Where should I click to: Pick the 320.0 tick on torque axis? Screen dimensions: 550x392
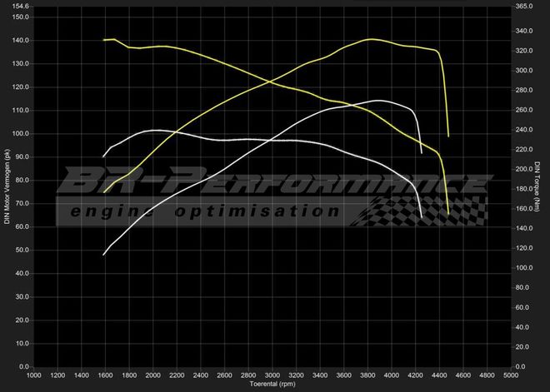(x=524, y=51)
